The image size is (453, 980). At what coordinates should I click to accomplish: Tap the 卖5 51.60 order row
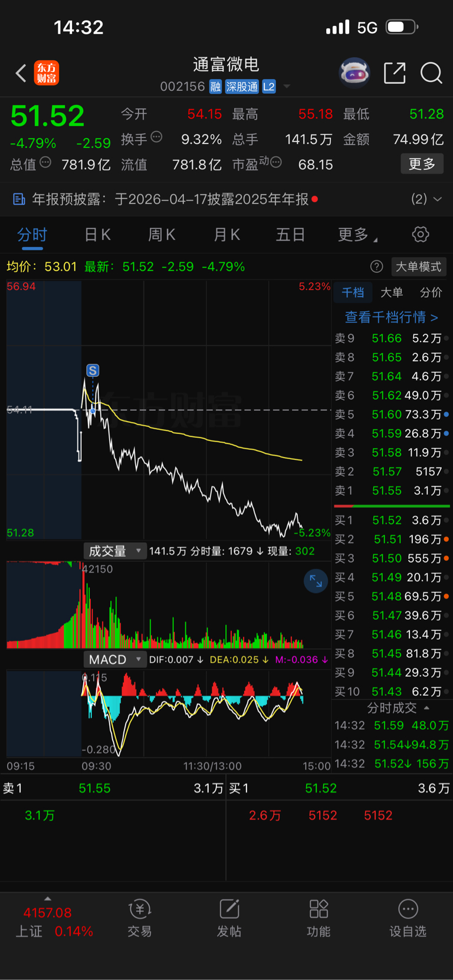coord(392,415)
